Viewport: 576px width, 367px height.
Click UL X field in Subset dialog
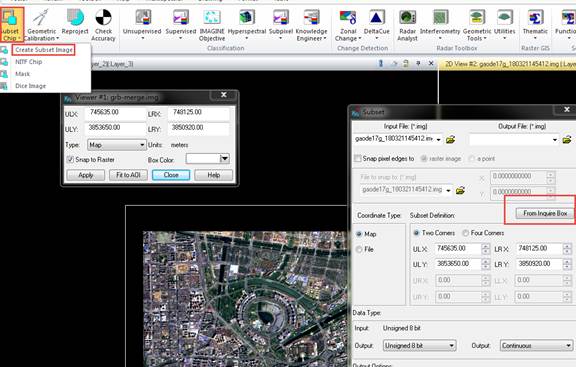[x=458, y=249]
